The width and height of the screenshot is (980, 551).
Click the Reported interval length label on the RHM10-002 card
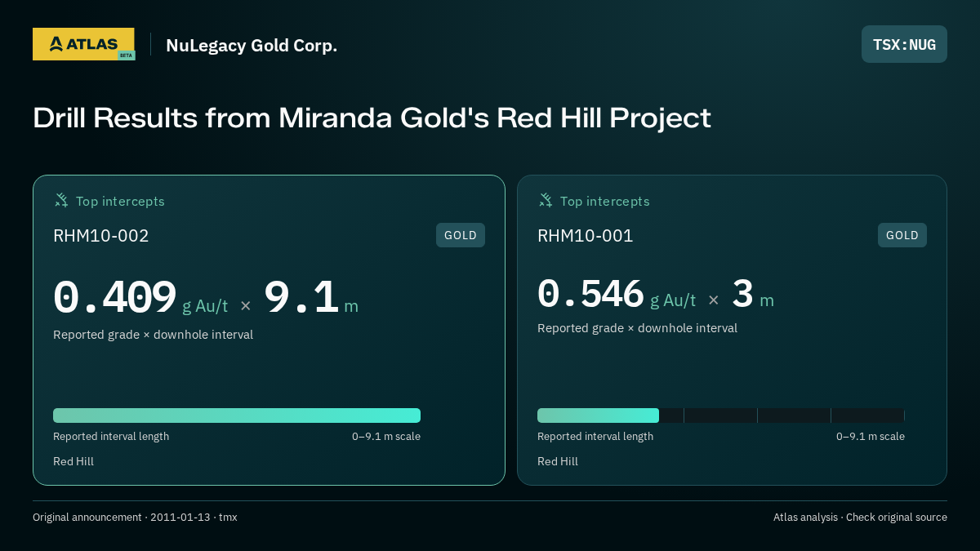coord(111,437)
